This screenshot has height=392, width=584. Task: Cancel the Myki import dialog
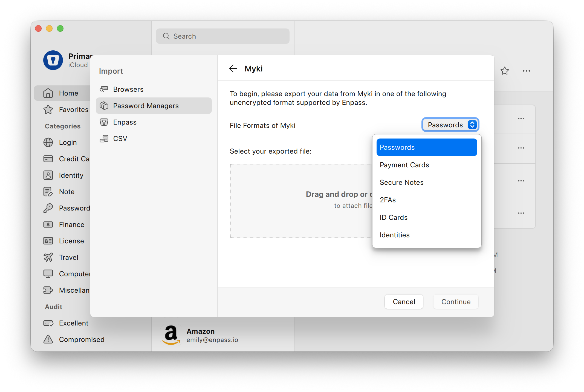point(404,302)
